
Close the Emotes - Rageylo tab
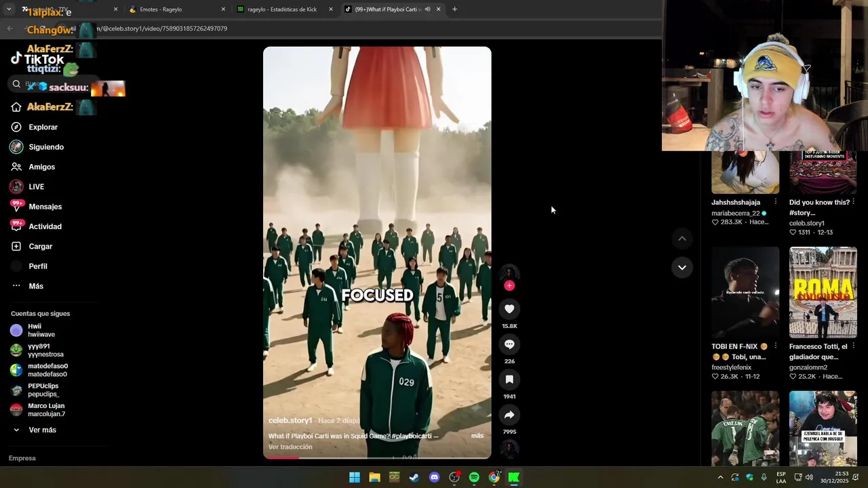(223, 9)
